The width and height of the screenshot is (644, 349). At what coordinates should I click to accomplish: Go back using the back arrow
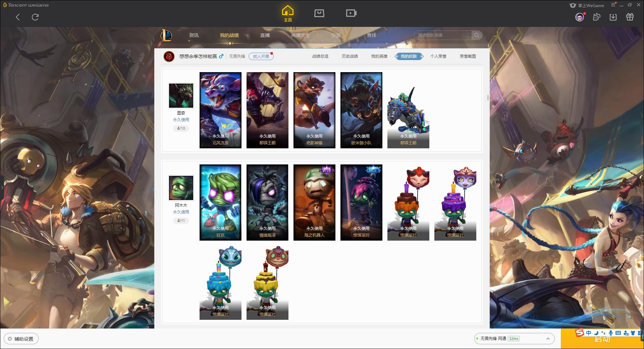click(x=18, y=17)
